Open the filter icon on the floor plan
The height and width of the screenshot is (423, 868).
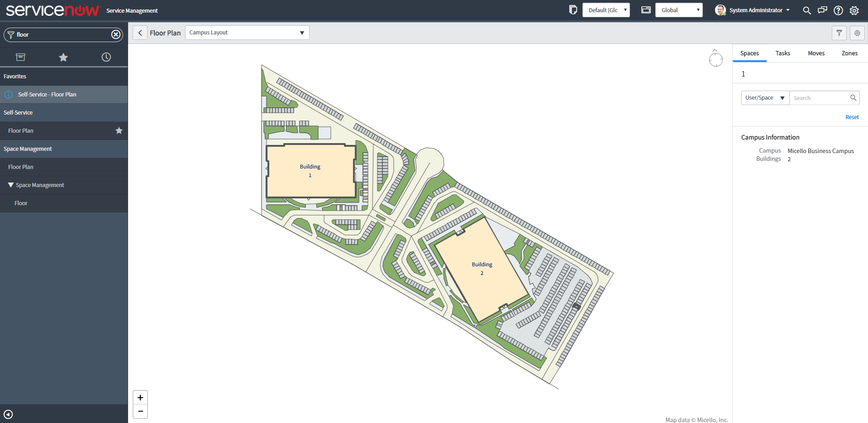[839, 33]
